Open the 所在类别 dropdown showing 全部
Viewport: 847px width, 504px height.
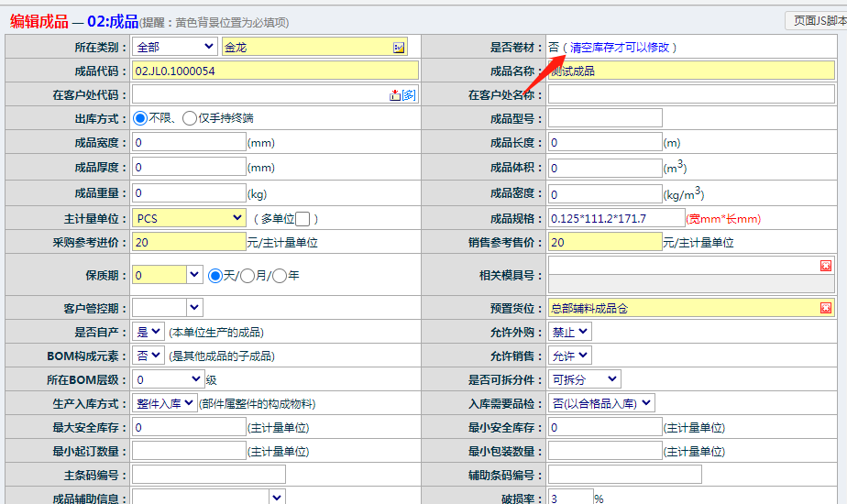(174, 47)
